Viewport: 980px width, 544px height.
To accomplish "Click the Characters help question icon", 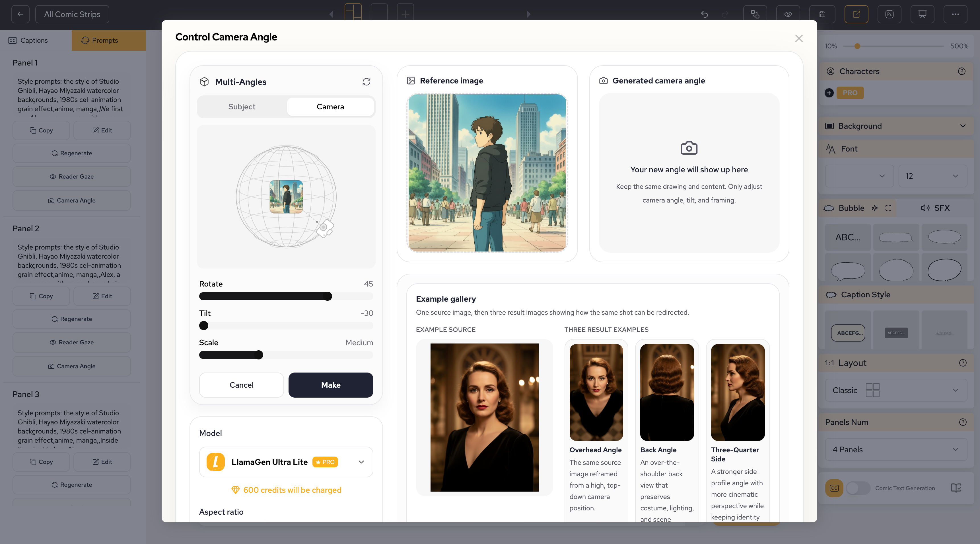I will (x=961, y=71).
